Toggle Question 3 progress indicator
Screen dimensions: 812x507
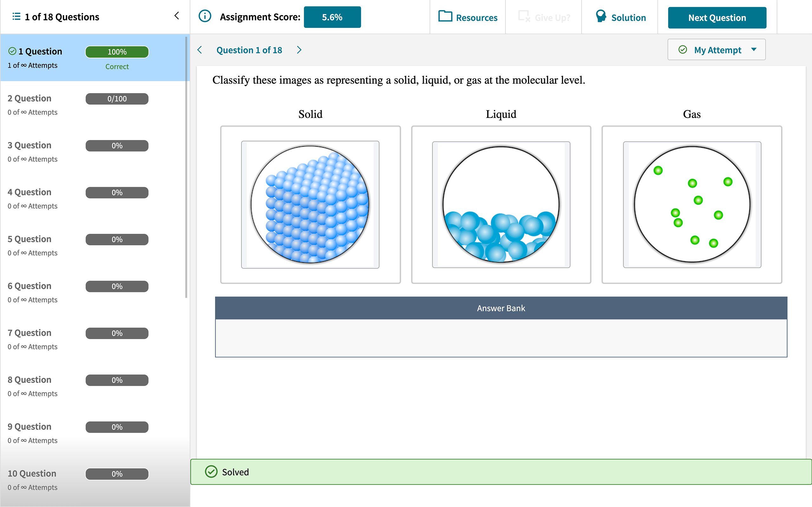point(117,145)
